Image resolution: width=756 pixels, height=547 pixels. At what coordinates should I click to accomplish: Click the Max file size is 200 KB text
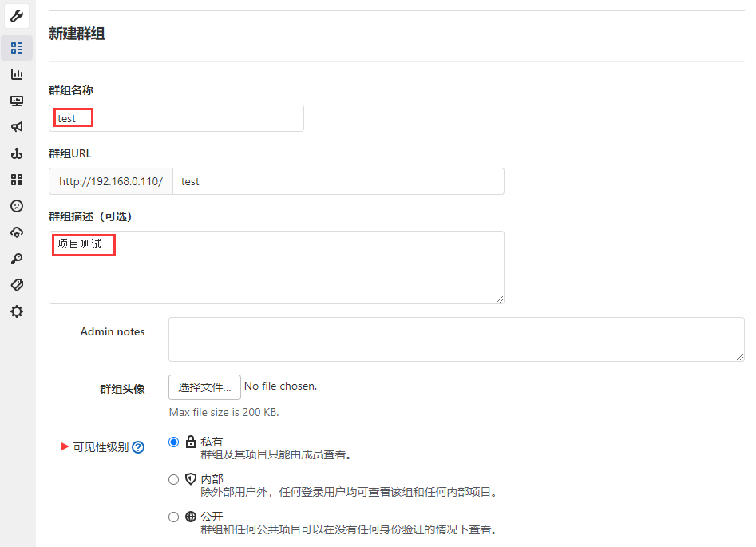[x=224, y=412]
